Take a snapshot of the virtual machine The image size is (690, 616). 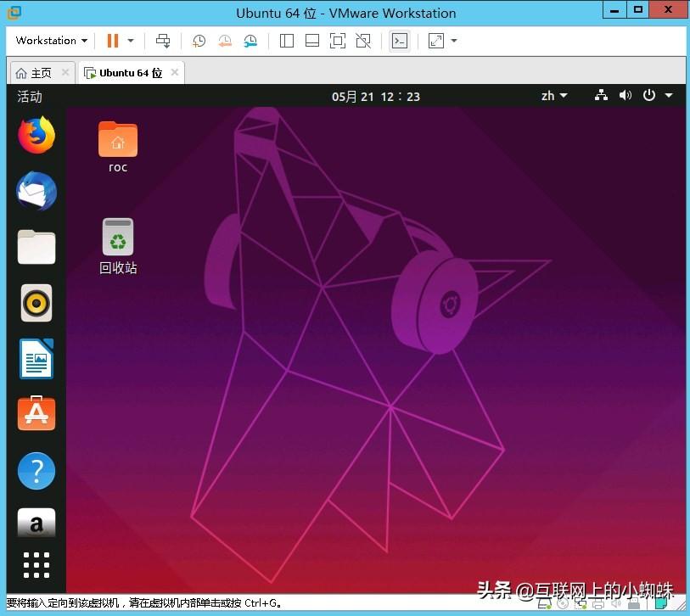[x=199, y=40]
